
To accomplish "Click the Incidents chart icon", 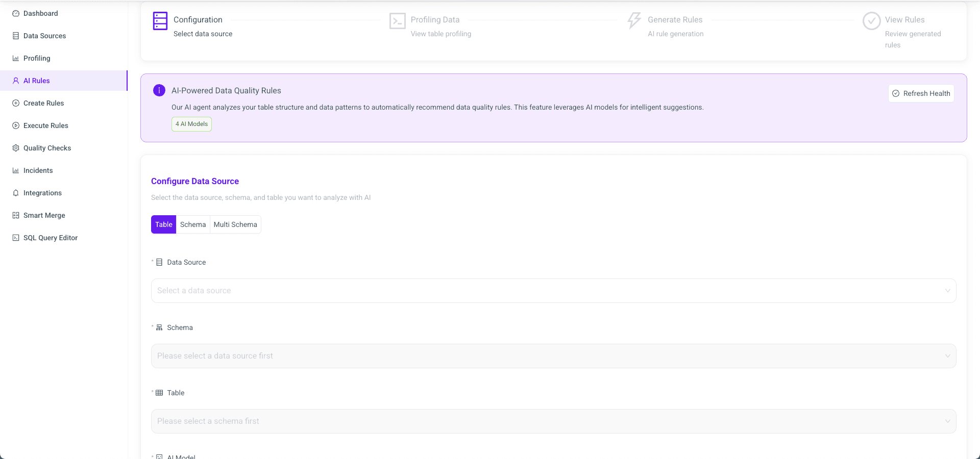I will pos(15,170).
